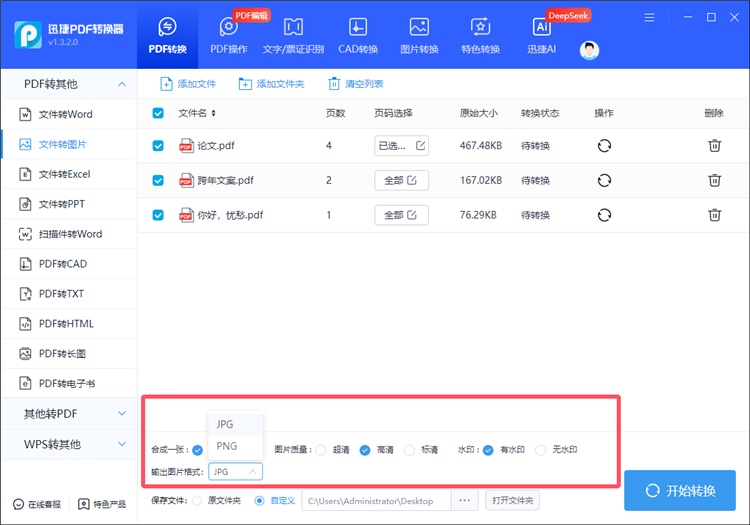Viewport: 750px width, 525px height.
Task: Click 打开文件夹 button
Action: (512, 501)
